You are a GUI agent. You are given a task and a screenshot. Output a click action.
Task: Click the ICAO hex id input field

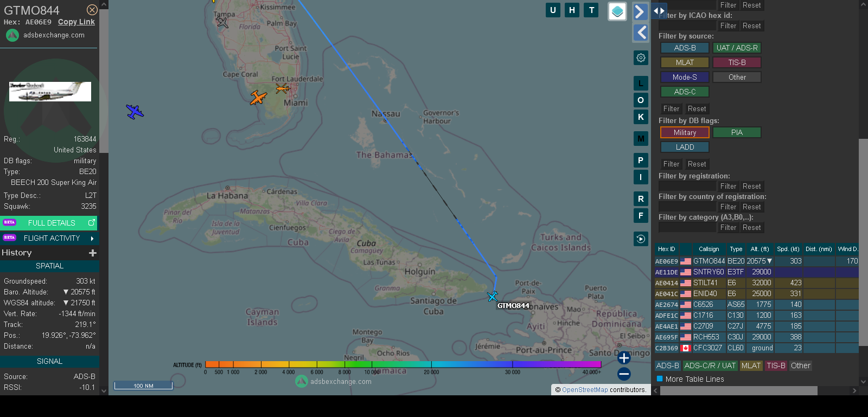point(687,25)
